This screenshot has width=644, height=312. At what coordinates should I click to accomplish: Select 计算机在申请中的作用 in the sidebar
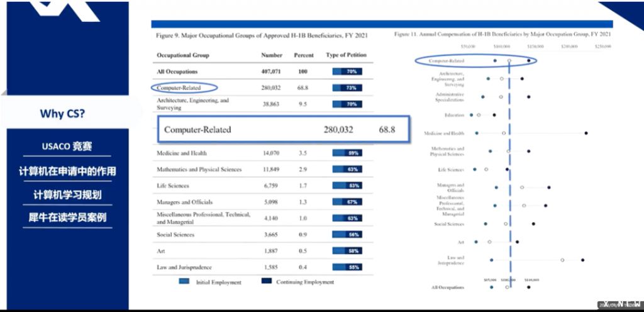point(67,171)
